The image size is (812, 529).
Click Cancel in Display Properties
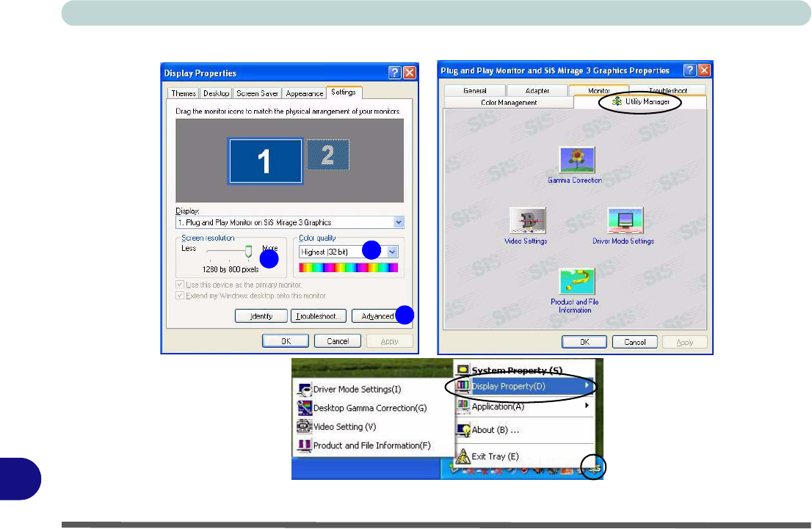338,341
